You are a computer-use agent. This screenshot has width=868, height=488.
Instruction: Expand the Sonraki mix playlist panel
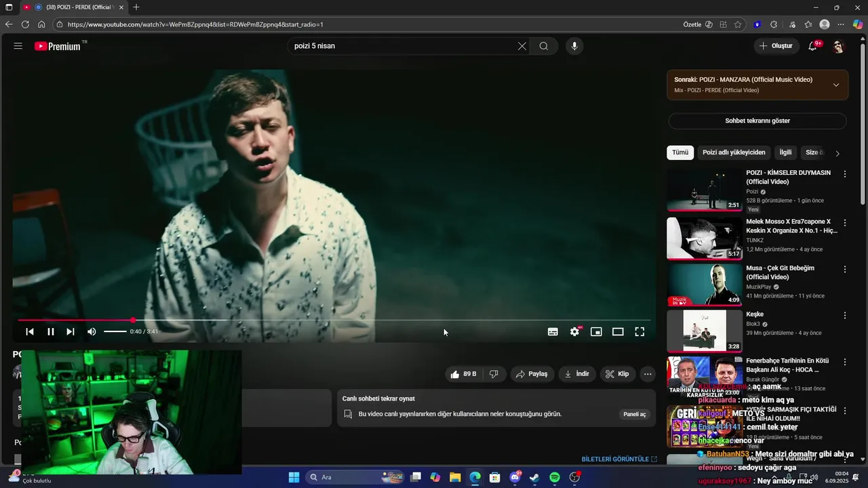pos(836,85)
